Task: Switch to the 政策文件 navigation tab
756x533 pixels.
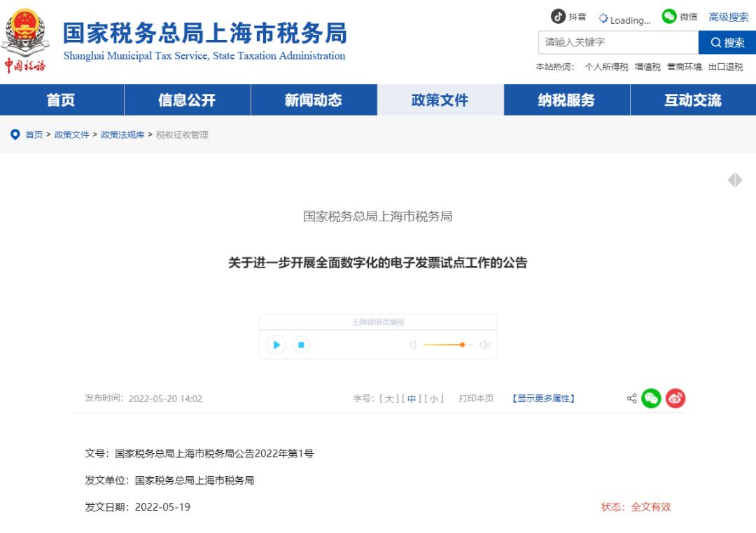Action: click(440, 100)
